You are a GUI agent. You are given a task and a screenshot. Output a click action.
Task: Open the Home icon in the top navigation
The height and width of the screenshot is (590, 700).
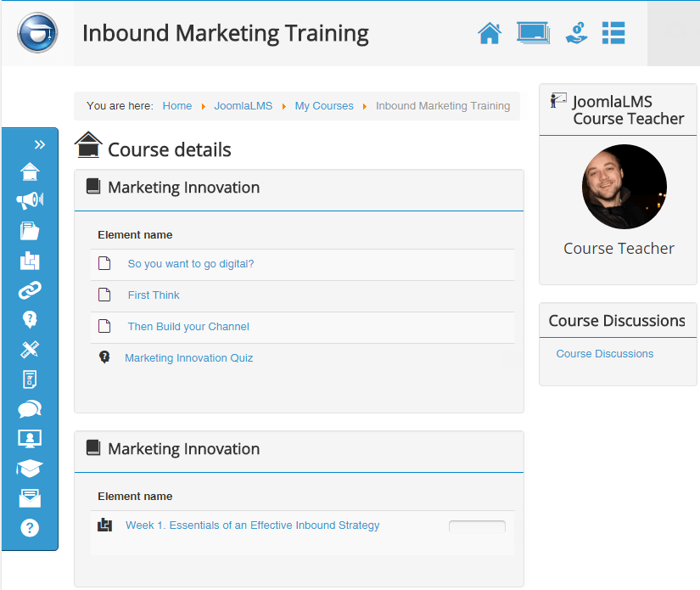(x=490, y=32)
